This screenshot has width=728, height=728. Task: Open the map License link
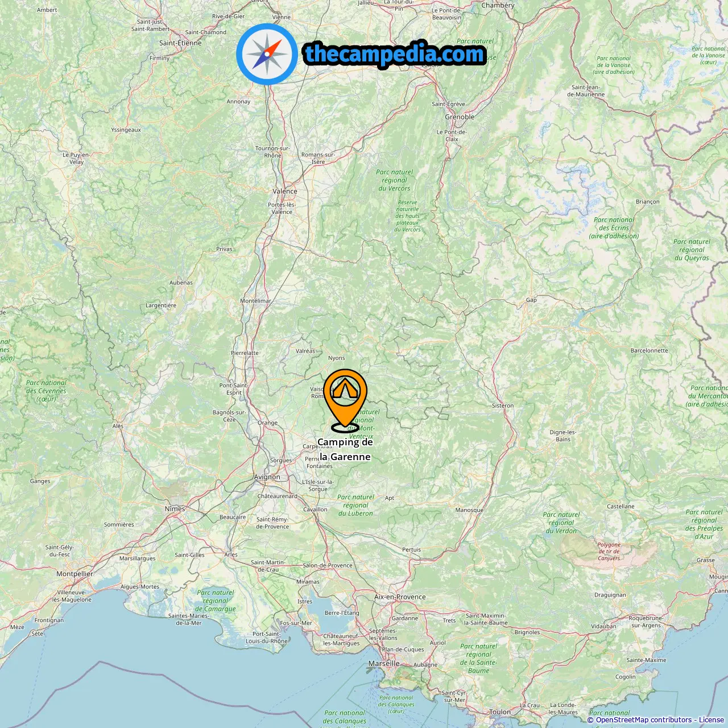coord(712,720)
